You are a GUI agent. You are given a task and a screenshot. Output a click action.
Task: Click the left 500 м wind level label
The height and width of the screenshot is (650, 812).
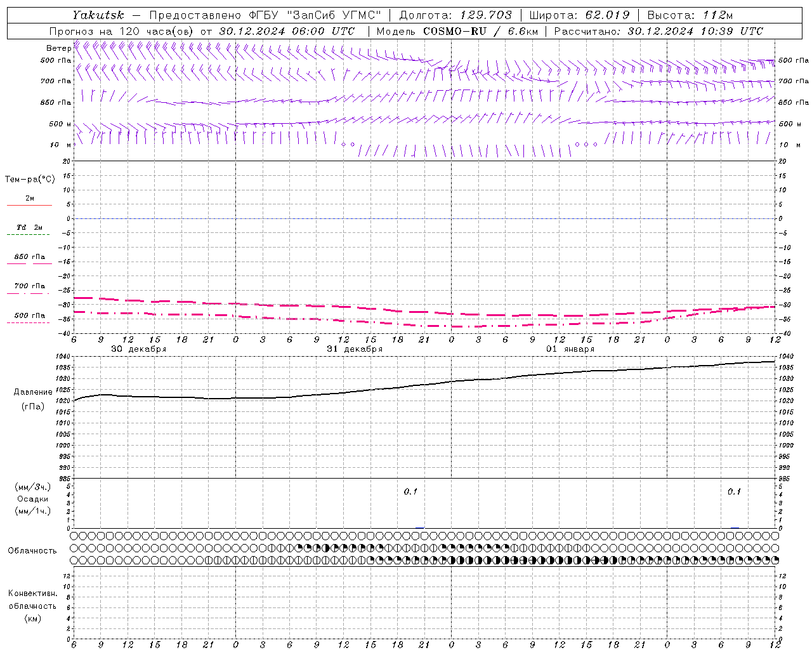tap(60, 124)
